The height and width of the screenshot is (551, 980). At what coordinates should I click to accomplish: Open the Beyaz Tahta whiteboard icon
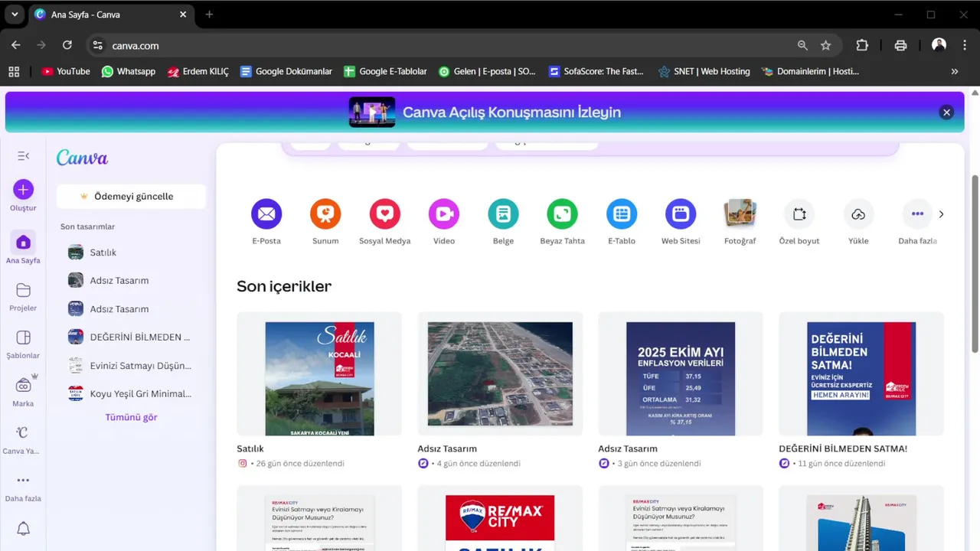(x=562, y=214)
